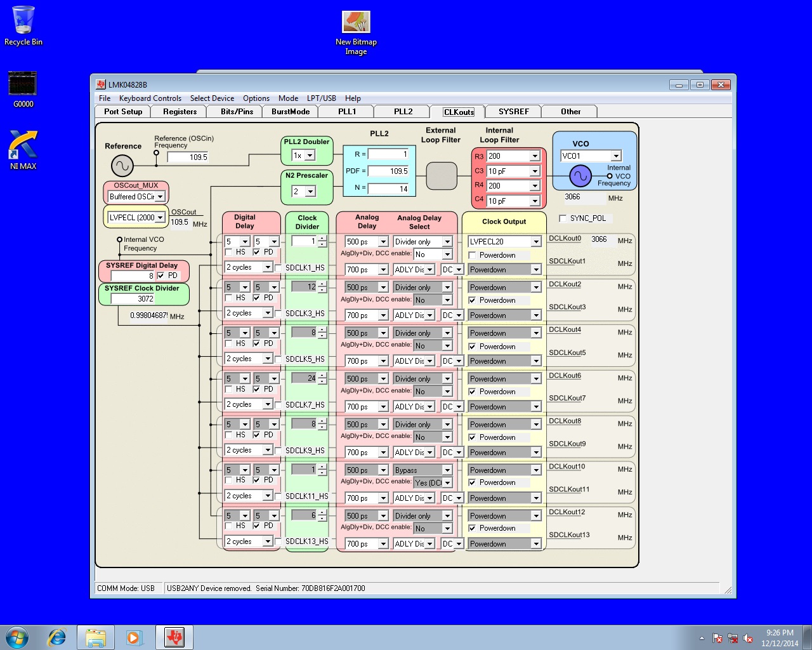Click the PLL2 N divider input field
This screenshot has height=650, width=812.
pyautogui.click(x=388, y=189)
